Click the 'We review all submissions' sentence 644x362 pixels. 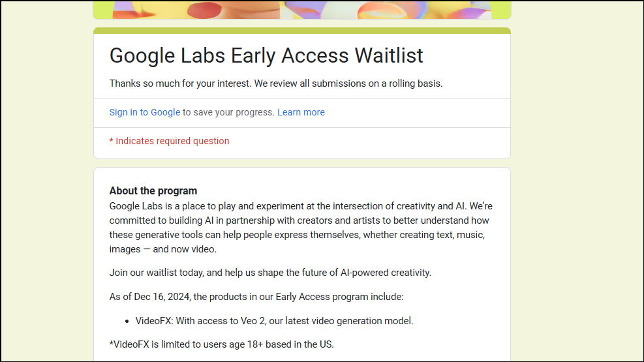point(348,83)
